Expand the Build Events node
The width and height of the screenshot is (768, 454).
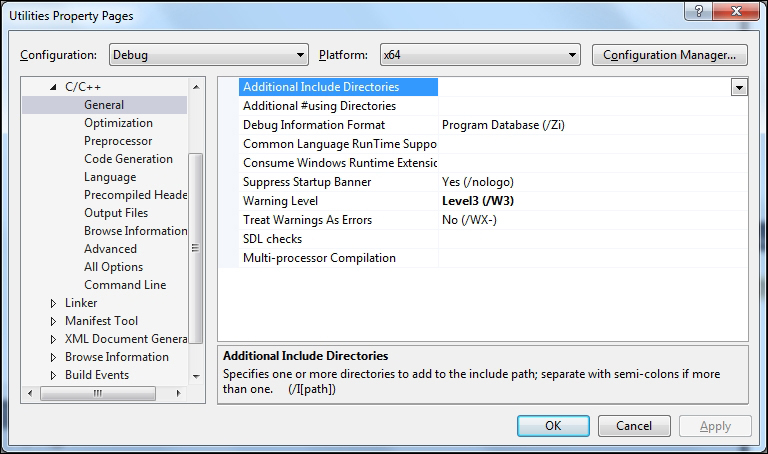pos(53,375)
